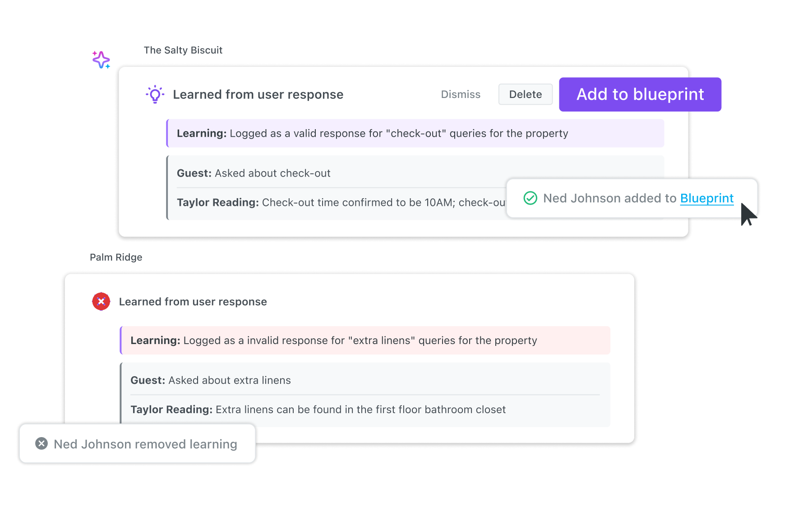The width and height of the screenshot is (812, 508).
Task: Click 'Guest: Asked about check-out' row
Action: point(254,173)
